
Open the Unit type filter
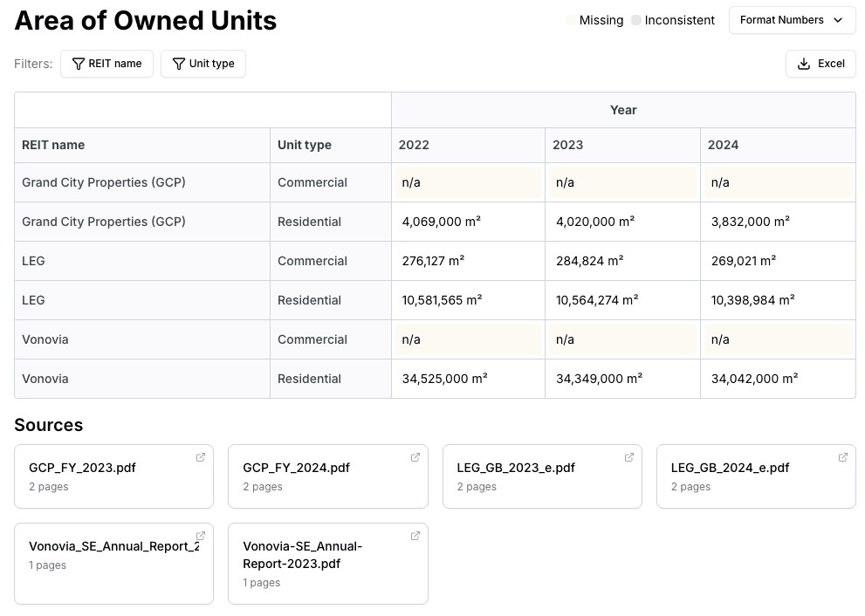point(203,64)
